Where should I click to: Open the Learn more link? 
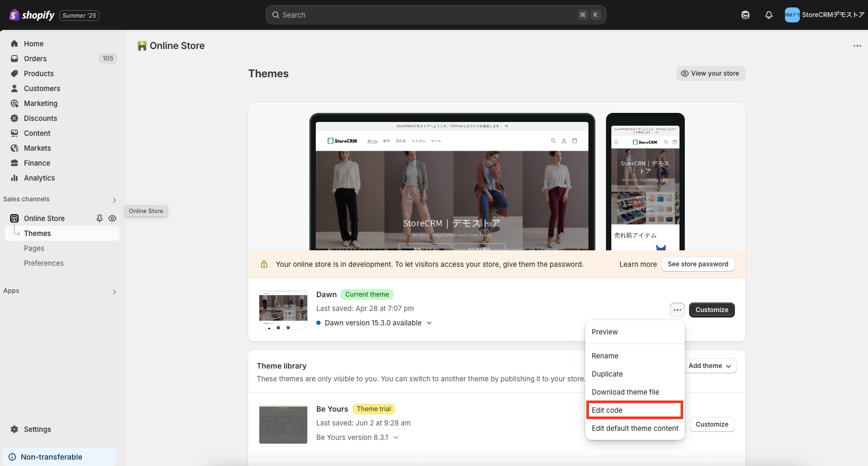pyautogui.click(x=638, y=264)
